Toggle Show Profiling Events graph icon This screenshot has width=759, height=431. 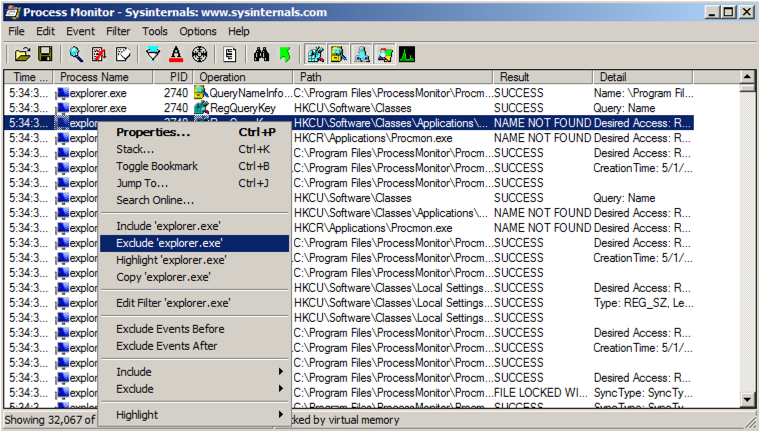coord(408,54)
